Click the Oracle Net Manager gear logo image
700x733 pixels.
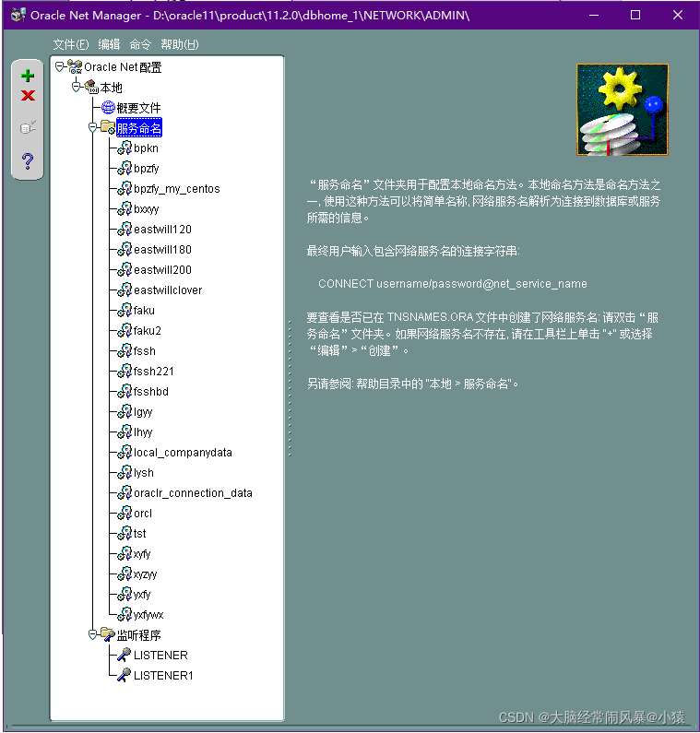click(x=623, y=110)
